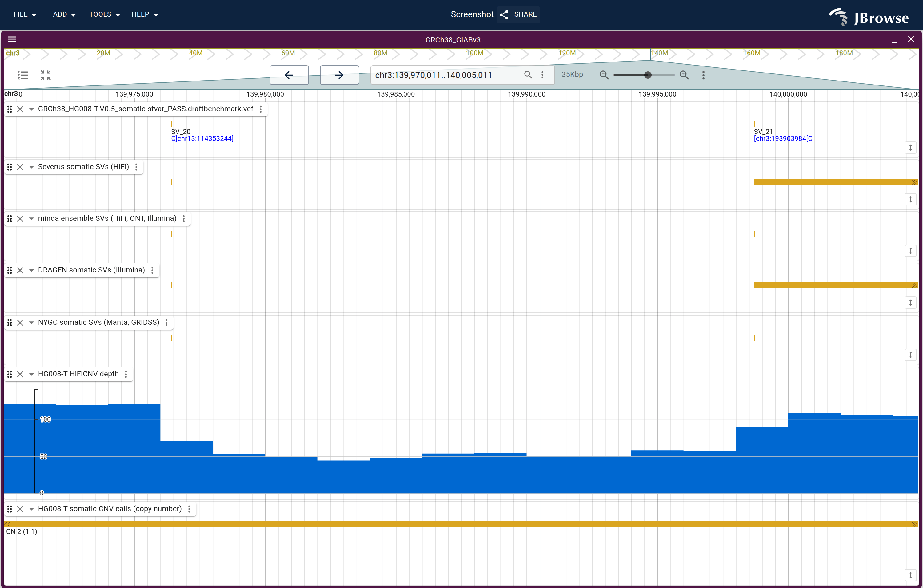Click the HG008-T HiFiCNV depth track label

click(x=78, y=374)
